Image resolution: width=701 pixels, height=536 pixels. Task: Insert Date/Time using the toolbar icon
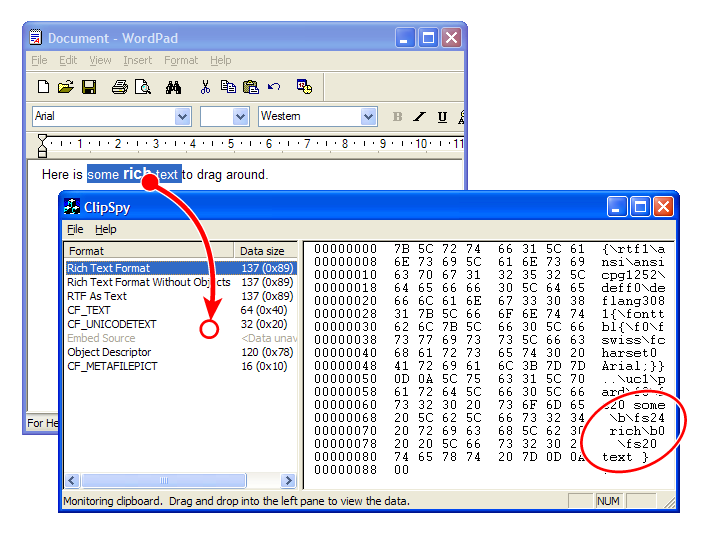pos(305,87)
